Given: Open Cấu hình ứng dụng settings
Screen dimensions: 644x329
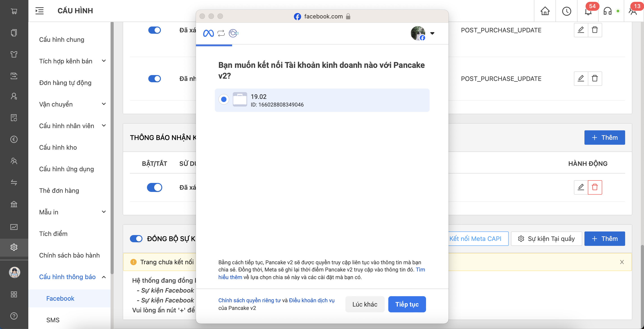Looking at the screenshot, I should tap(67, 169).
